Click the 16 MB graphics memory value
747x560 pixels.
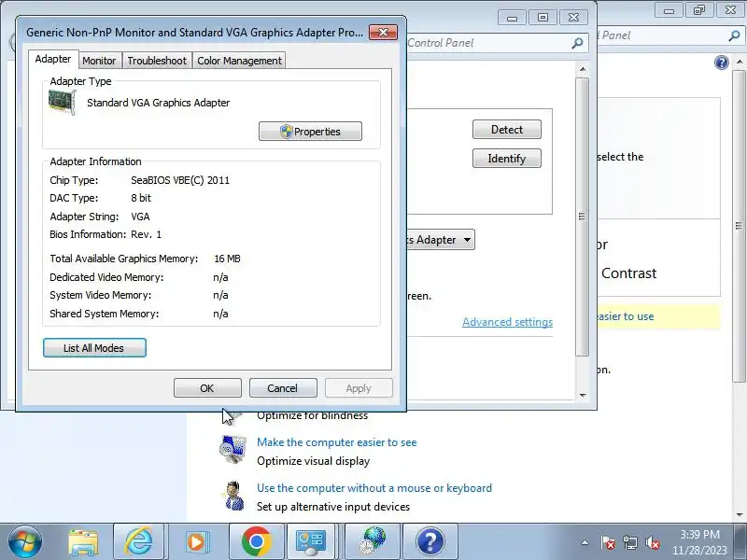[227, 259]
